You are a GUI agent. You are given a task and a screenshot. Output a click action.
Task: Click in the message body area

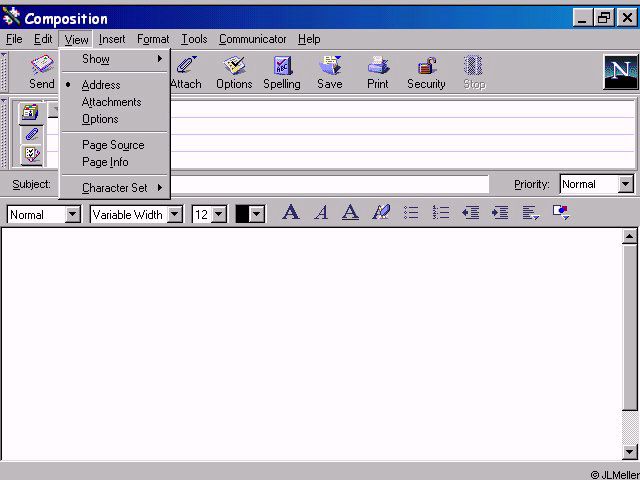[x=312, y=344]
